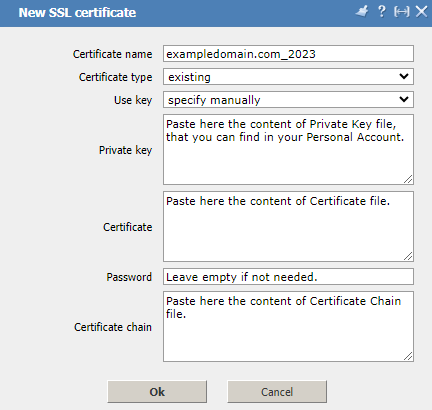Viewport: 432px width, 410px height.
Task: Open the Certificate type dropdown
Action: (x=288, y=77)
